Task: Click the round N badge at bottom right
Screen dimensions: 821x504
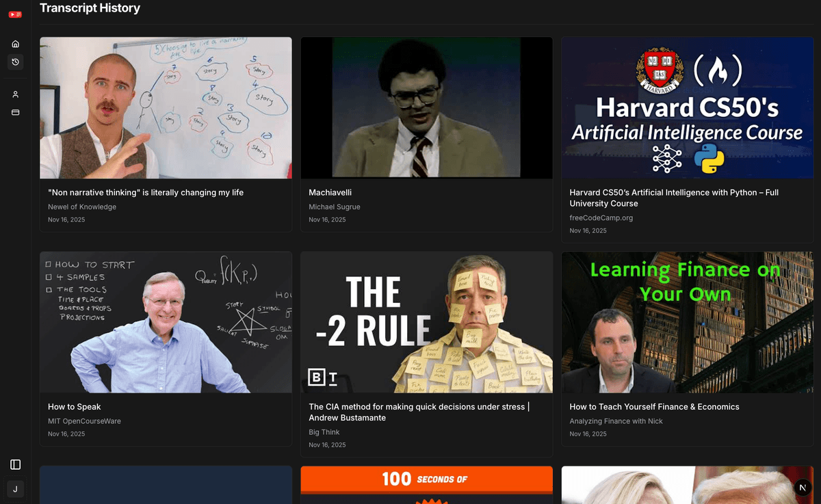Action: tap(803, 488)
